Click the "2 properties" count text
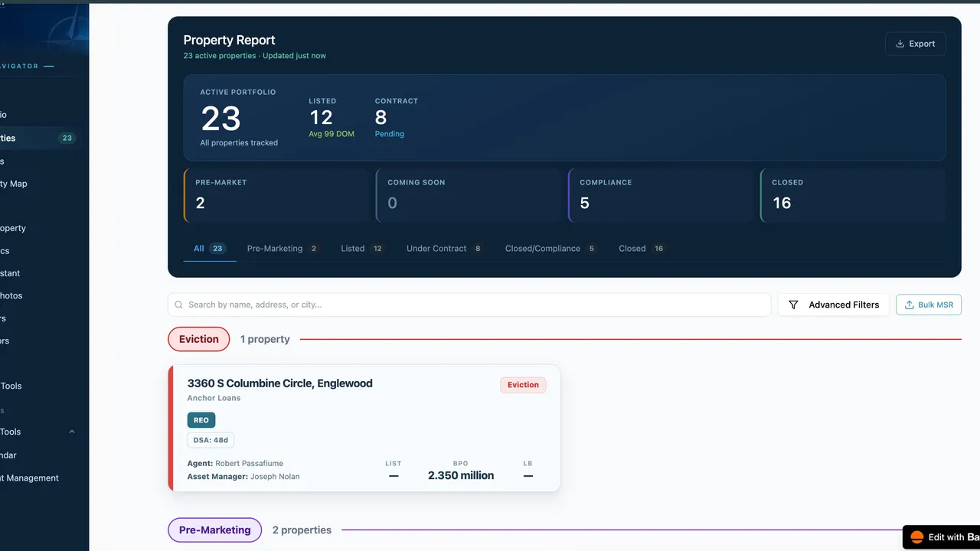Viewport: 980px width, 551px height. [302, 530]
